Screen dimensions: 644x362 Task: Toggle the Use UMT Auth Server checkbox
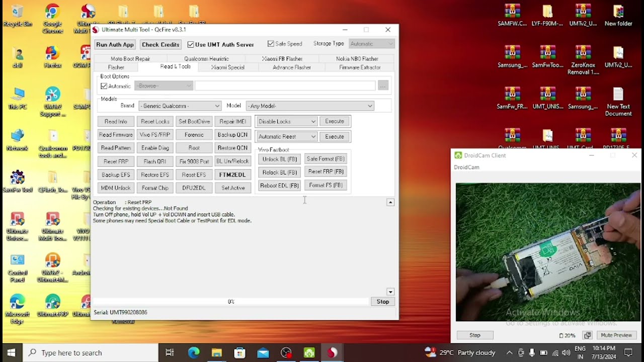pos(191,45)
